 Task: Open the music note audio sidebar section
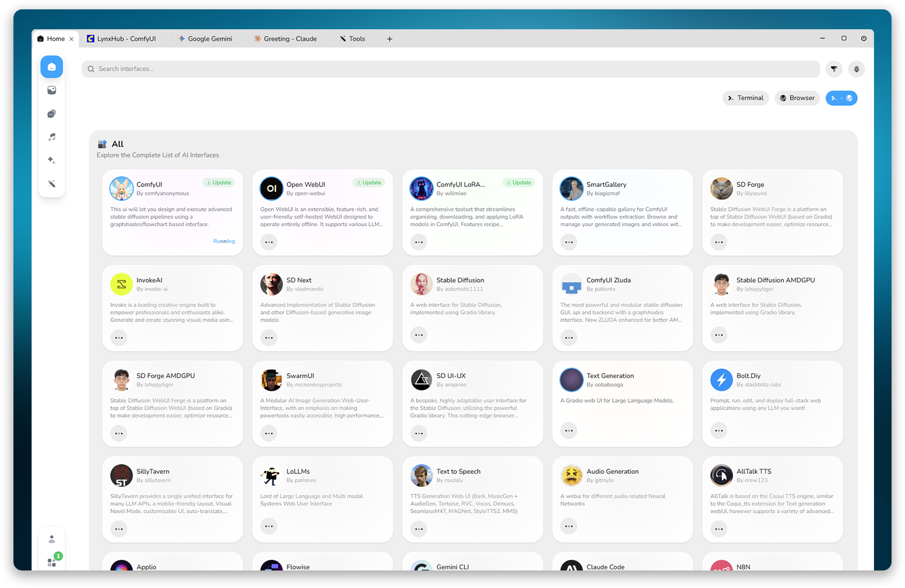(51, 137)
